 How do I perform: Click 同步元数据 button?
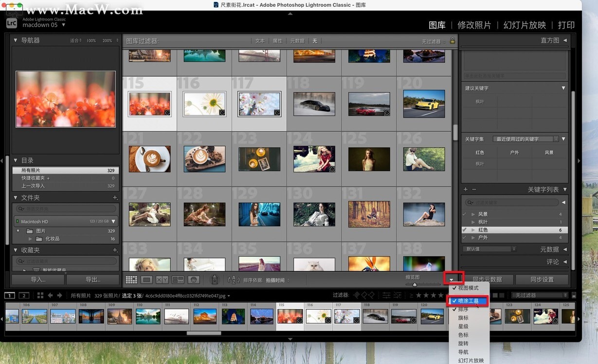(487, 279)
